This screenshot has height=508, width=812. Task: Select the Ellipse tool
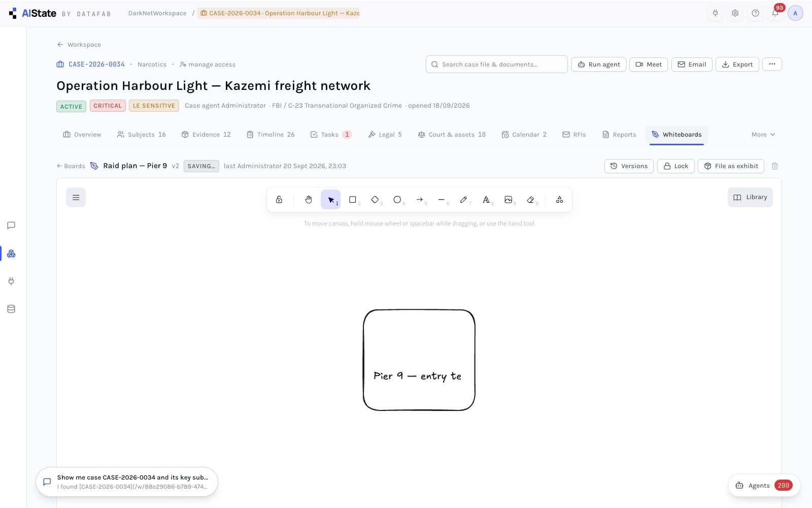[x=397, y=200]
